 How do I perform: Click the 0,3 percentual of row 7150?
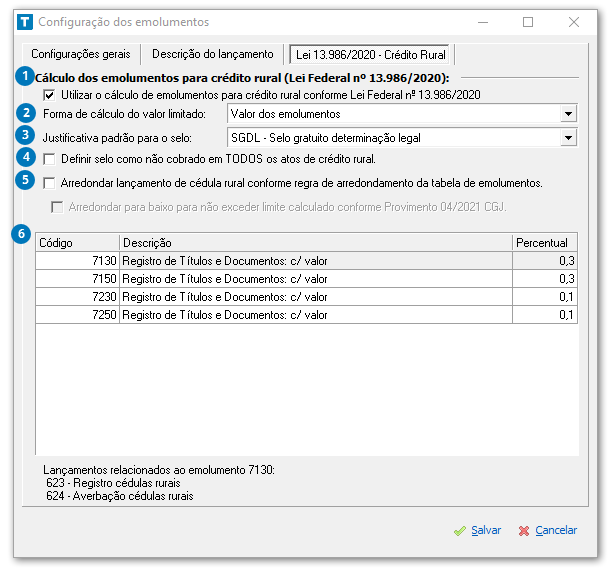coord(545,279)
